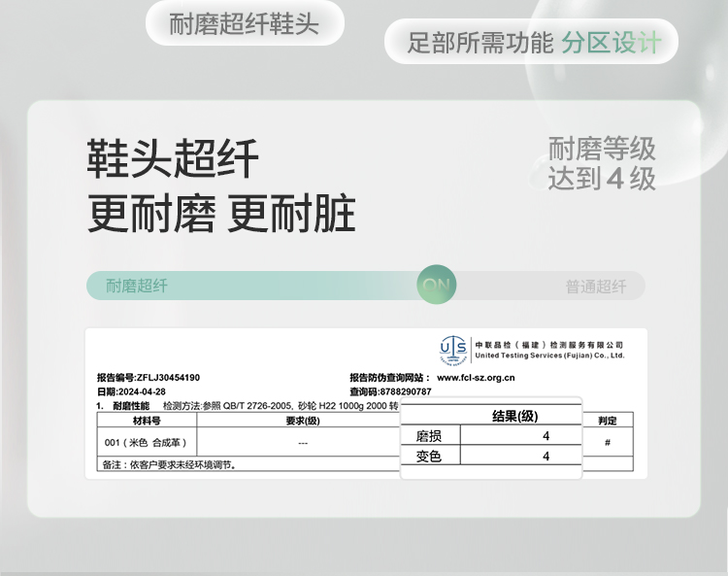Click the 耐磨等级 达到 4 级 text

pyautogui.click(x=602, y=163)
